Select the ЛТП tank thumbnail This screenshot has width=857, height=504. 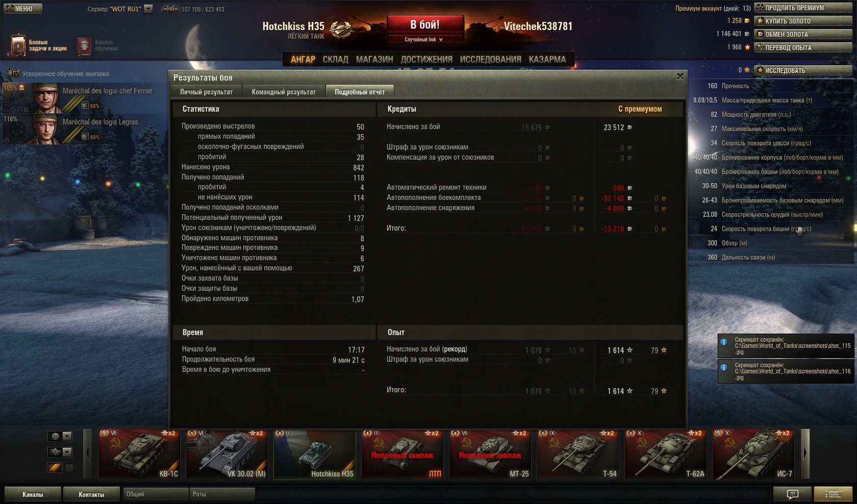click(x=402, y=454)
